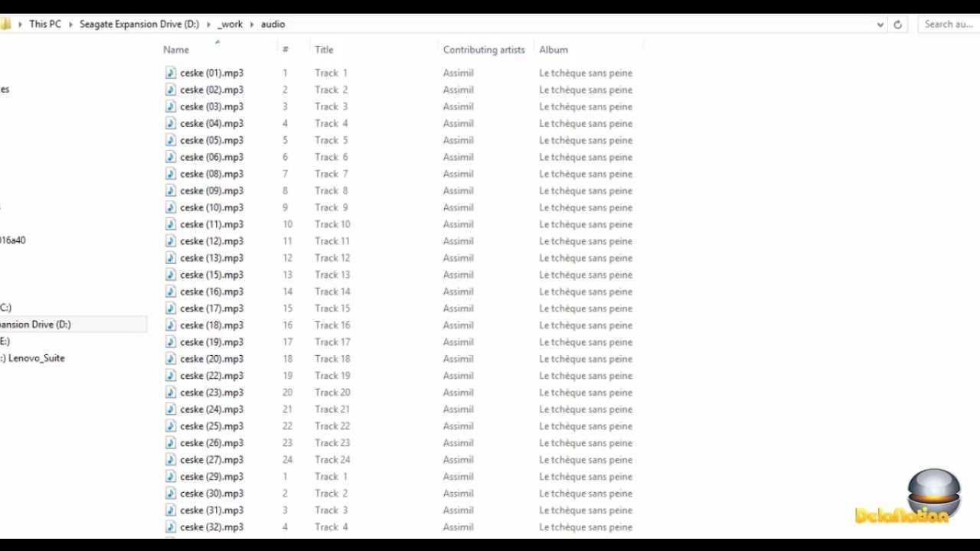Click Assimil artist for ceske (01).mp3
Viewport: 980px width, 551px height.
pyautogui.click(x=458, y=73)
